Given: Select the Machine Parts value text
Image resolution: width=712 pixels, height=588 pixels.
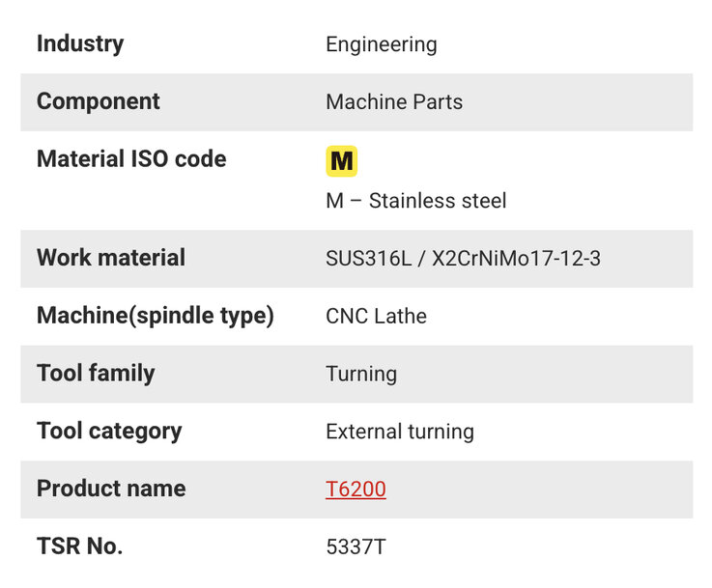Looking at the screenshot, I should pyautogui.click(x=394, y=102).
